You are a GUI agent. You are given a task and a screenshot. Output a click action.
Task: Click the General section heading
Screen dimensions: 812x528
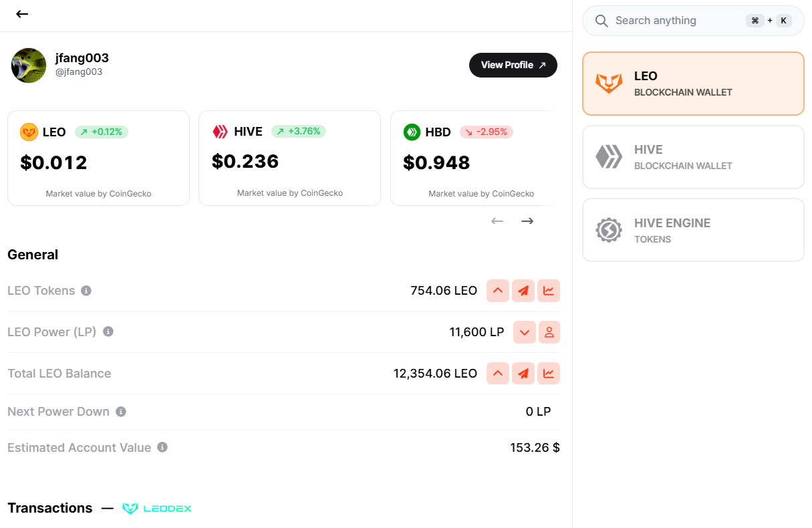tap(33, 255)
